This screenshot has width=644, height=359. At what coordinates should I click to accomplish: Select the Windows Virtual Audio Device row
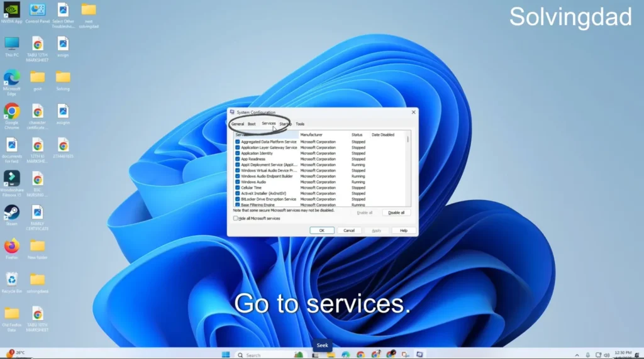coord(269,170)
